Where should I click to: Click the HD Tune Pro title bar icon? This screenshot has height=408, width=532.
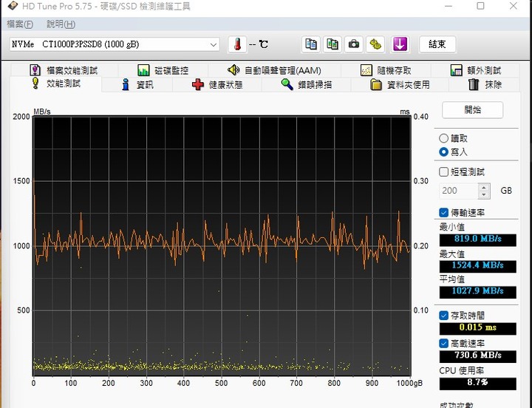(x=13, y=6)
